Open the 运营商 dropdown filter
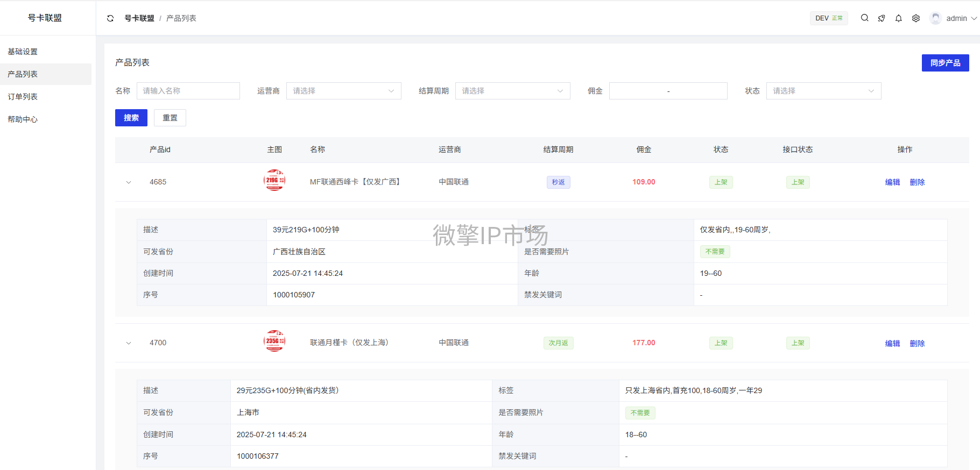This screenshot has width=980, height=470. coord(343,91)
